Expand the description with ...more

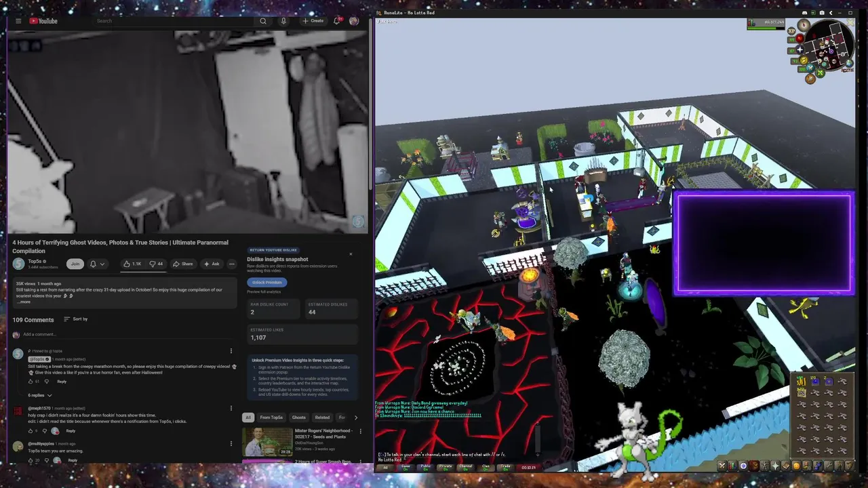[24, 302]
